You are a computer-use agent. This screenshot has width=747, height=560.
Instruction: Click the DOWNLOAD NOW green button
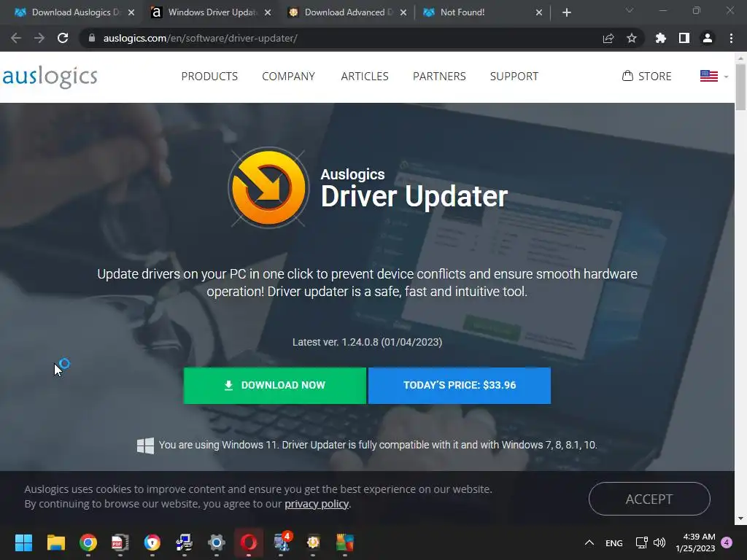(x=275, y=385)
